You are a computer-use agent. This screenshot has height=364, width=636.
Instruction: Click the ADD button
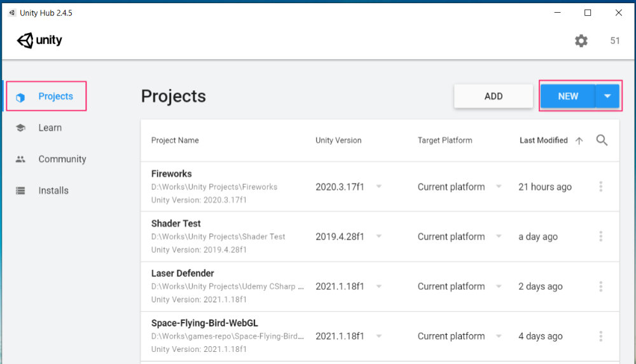click(x=494, y=97)
